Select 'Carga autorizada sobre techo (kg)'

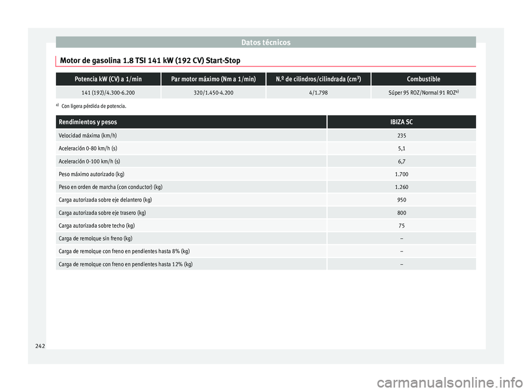click(x=96, y=226)
